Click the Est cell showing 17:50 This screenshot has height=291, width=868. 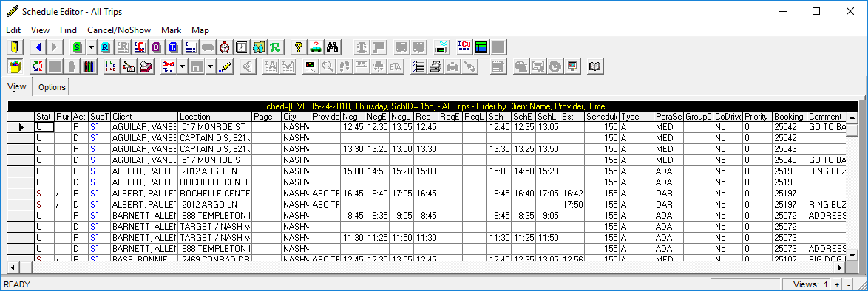[572, 205]
